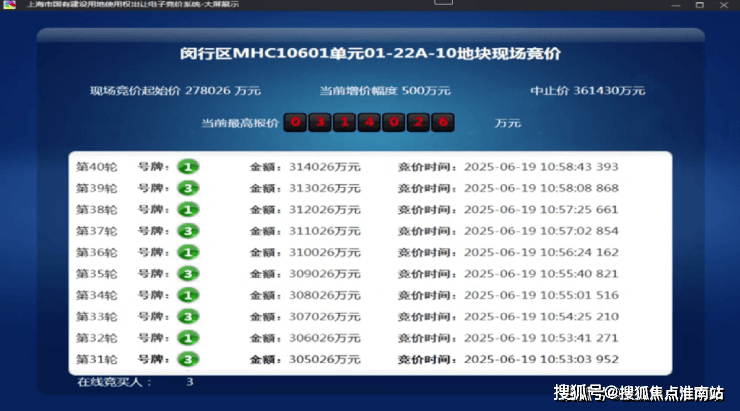The image size is (740, 411).
Task: Click the amount 305026万元
Action: [x=325, y=360]
